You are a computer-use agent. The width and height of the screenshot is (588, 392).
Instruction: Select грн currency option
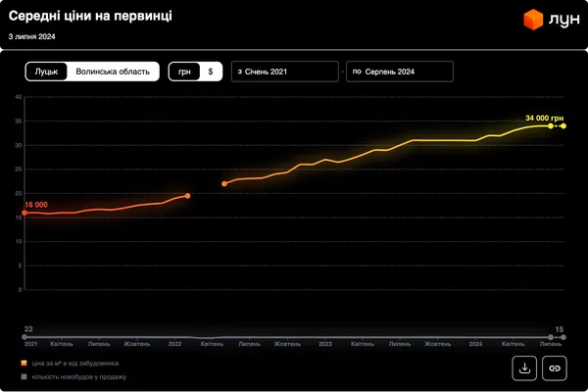tap(184, 72)
